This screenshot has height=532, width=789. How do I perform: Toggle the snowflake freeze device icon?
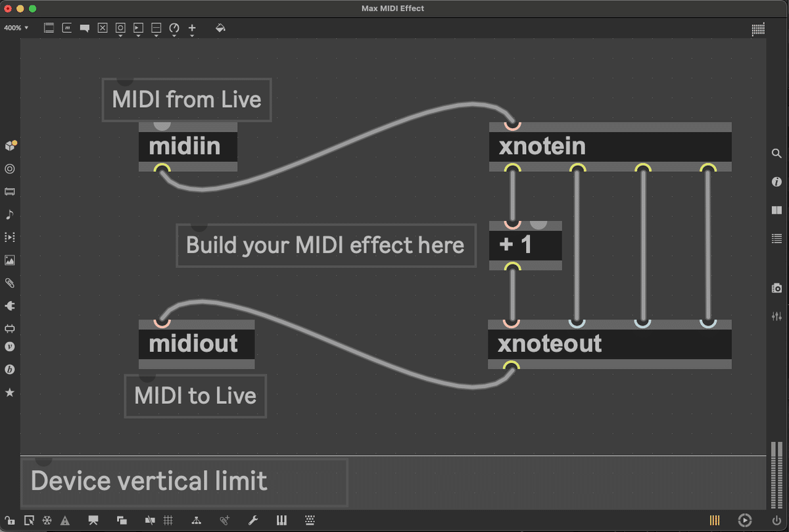click(x=47, y=520)
